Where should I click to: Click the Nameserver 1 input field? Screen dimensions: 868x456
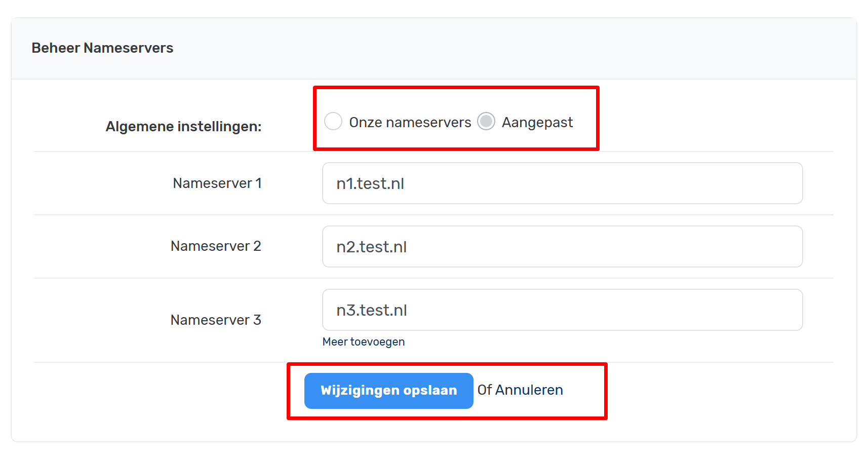pyautogui.click(x=562, y=183)
